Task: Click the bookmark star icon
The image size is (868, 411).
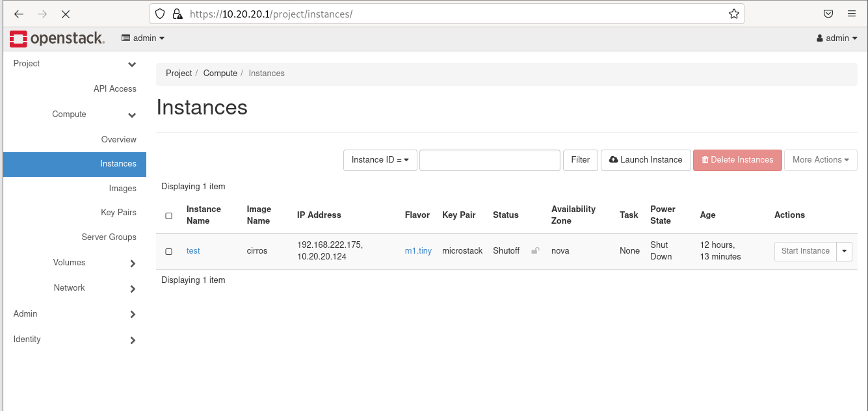Action: (734, 14)
